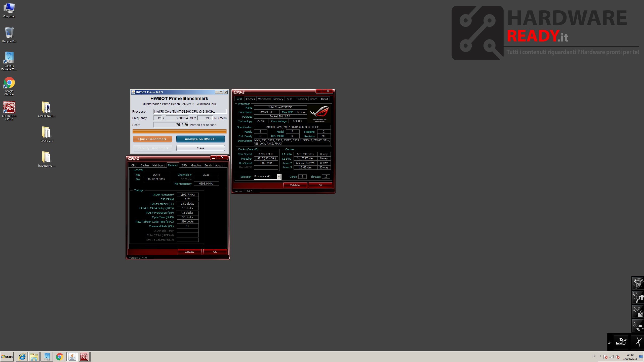Select the Intel(R) Extreme Tuning shortcut
This screenshot has height=362, width=644.
tap(9, 61)
